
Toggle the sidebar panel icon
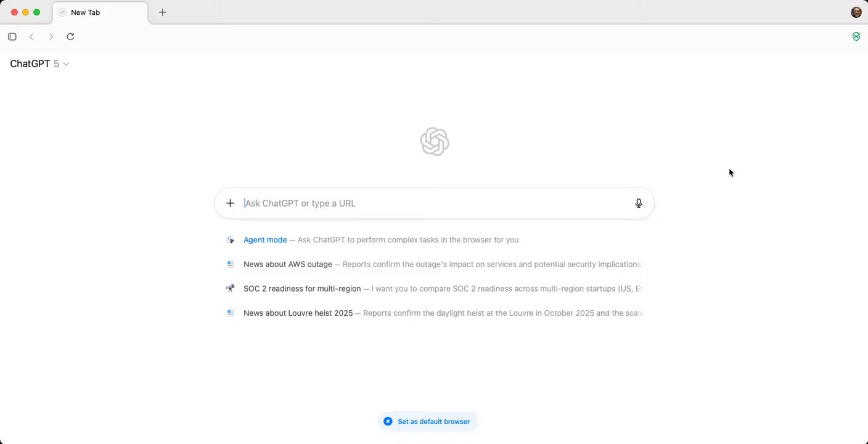click(12, 36)
